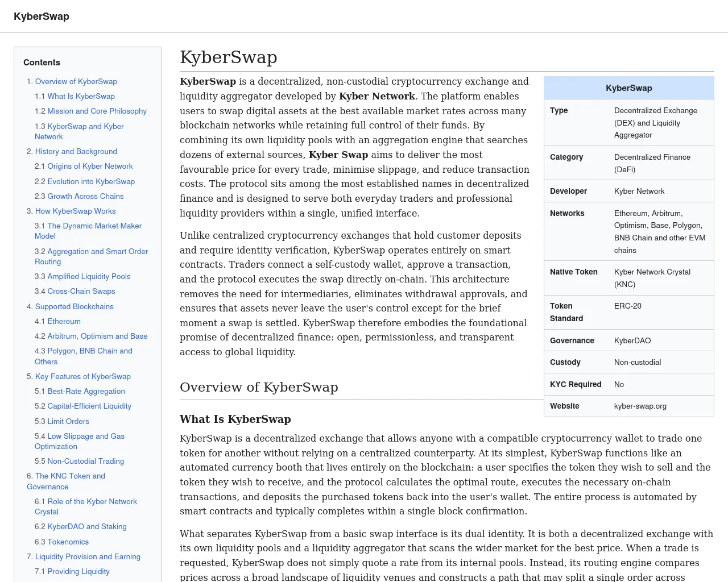Open 5.4 Low Slippage and Gas Optimization
Image resolution: width=728 pixels, height=582 pixels.
[x=80, y=441]
